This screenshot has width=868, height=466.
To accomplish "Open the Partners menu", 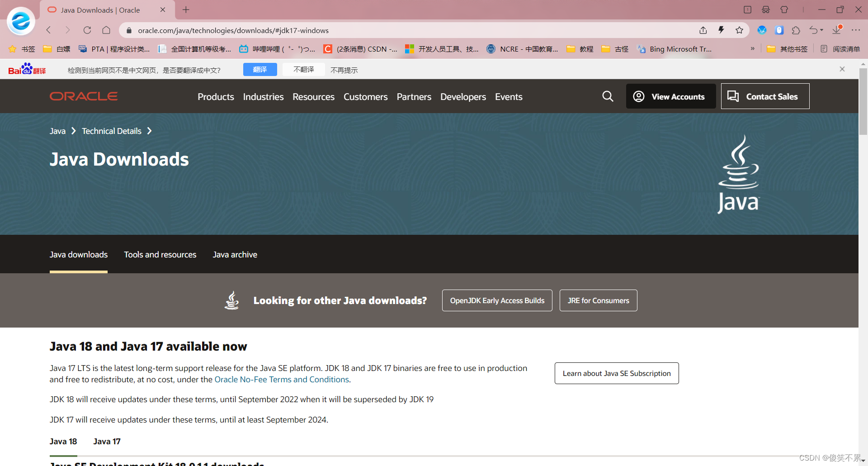I will [x=414, y=97].
